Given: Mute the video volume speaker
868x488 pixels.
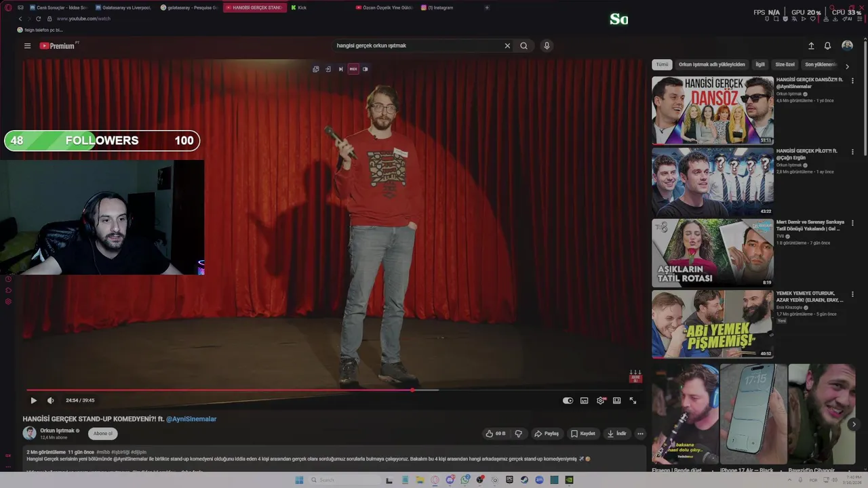Looking at the screenshot, I should coord(50,401).
